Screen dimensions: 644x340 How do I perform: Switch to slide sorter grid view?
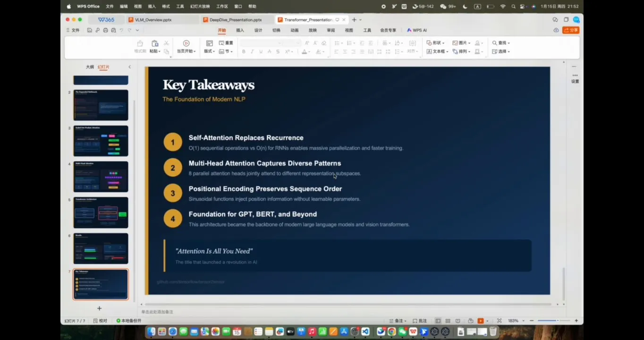tap(448, 321)
